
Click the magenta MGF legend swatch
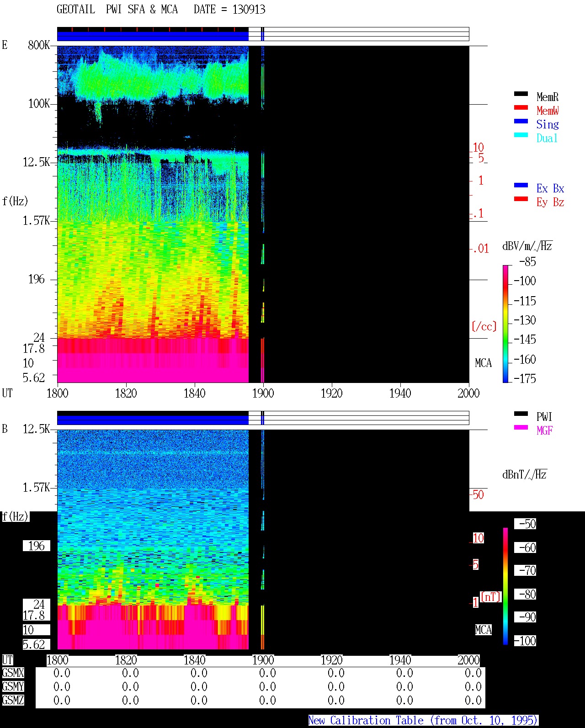click(x=521, y=427)
